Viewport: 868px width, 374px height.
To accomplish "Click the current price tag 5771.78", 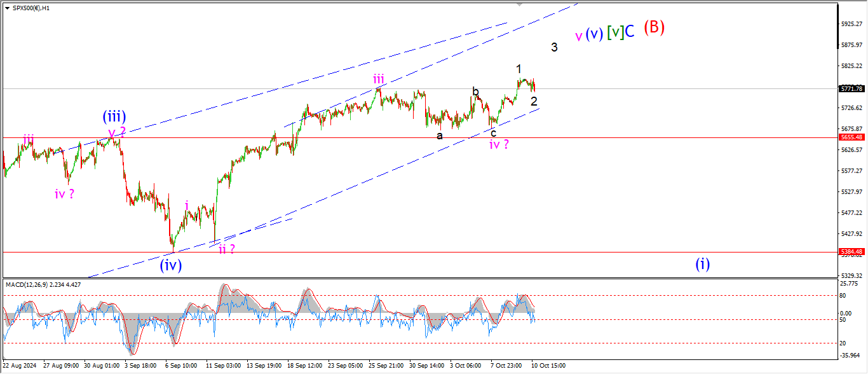I will 851,89.
